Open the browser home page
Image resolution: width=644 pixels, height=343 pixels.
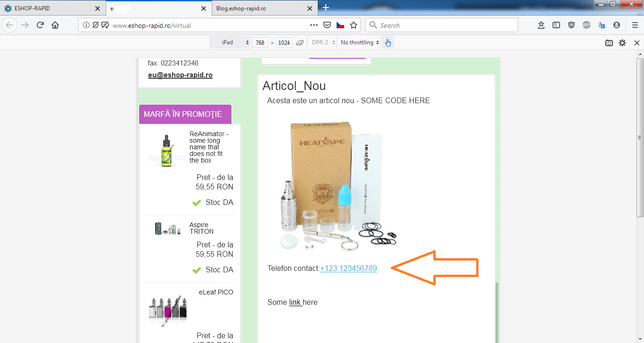click(x=55, y=25)
